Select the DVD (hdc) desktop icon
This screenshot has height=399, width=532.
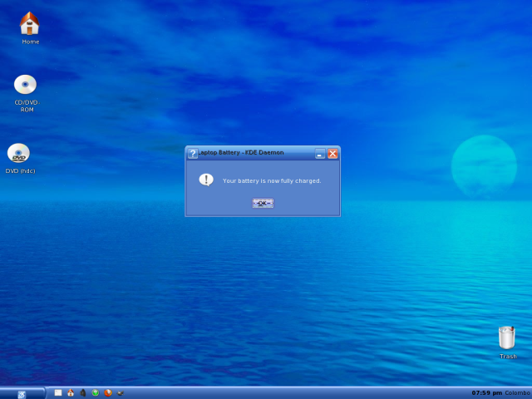(x=19, y=159)
